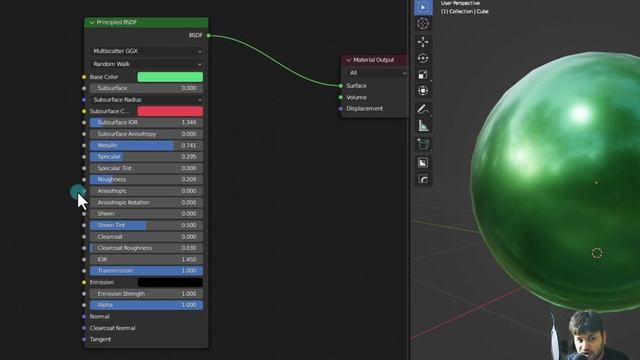Click the Displacement input socket
This screenshot has width=640, height=360.
(341, 109)
